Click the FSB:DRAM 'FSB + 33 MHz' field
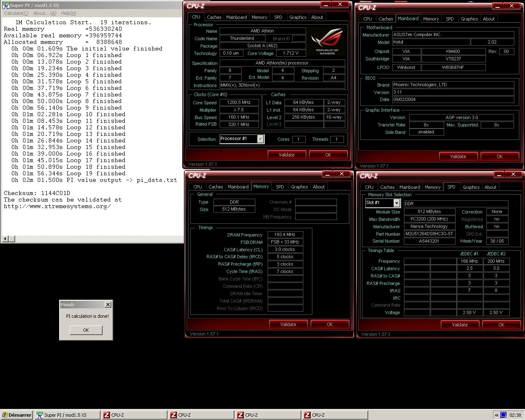This screenshot has height=420, width=525. [x=285, y=242]
